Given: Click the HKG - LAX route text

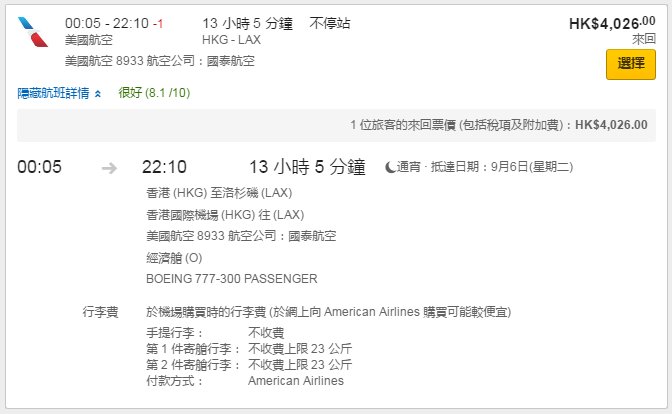Looking at the screenshot, I should point(231,40).
